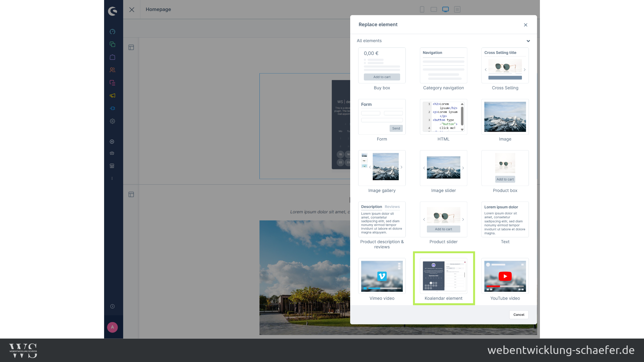Open the Orders bag icon
Screen dimensions: 644x362
(112, 57)
